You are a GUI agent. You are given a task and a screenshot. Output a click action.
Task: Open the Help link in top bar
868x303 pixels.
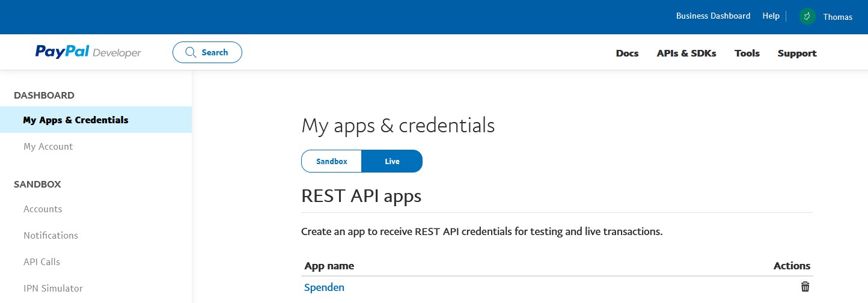771,16
